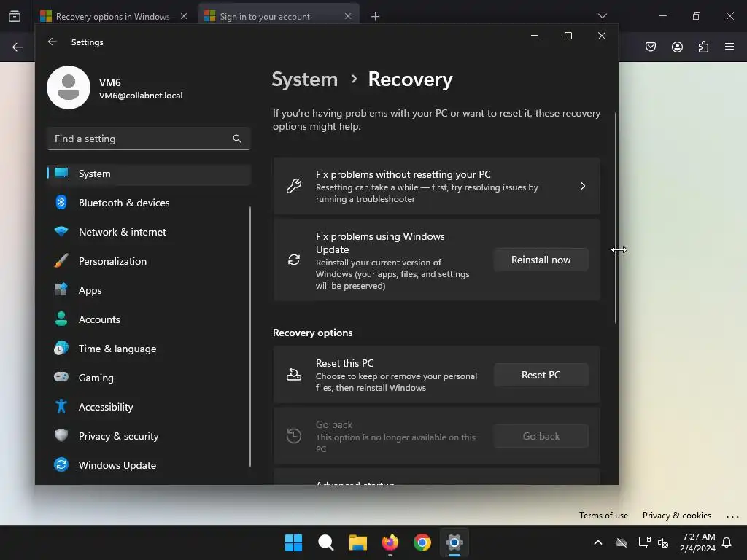
Task: Open Personalization settings
Action: [x=149, y=261]
